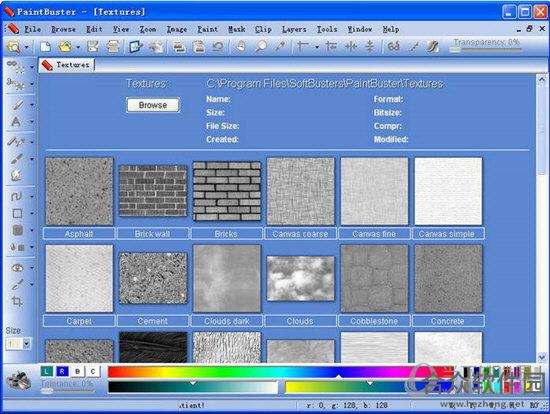This screenshot has height=414, width=550.
Task: Expand the rectangle shape tool options arrow
Action: (32, 213)
